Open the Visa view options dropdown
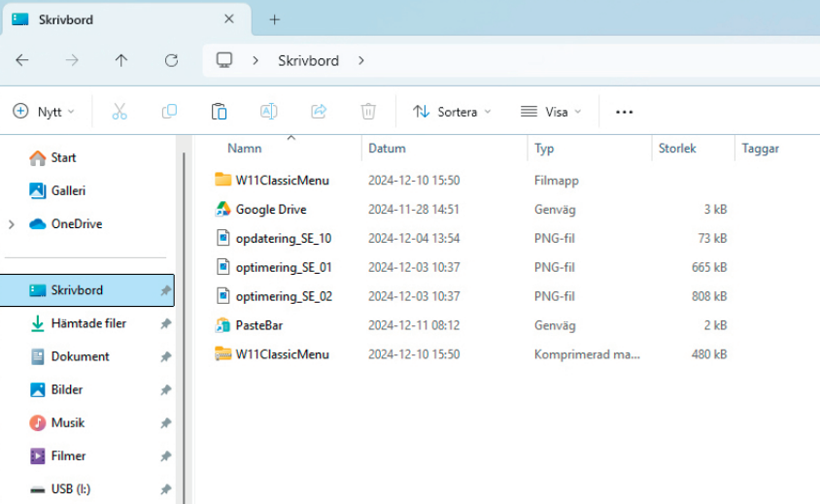 [551, 112]
